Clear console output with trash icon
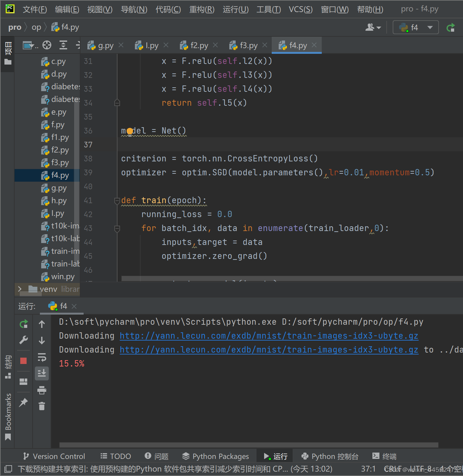This screenshot has height=476, width=463. 42,406
